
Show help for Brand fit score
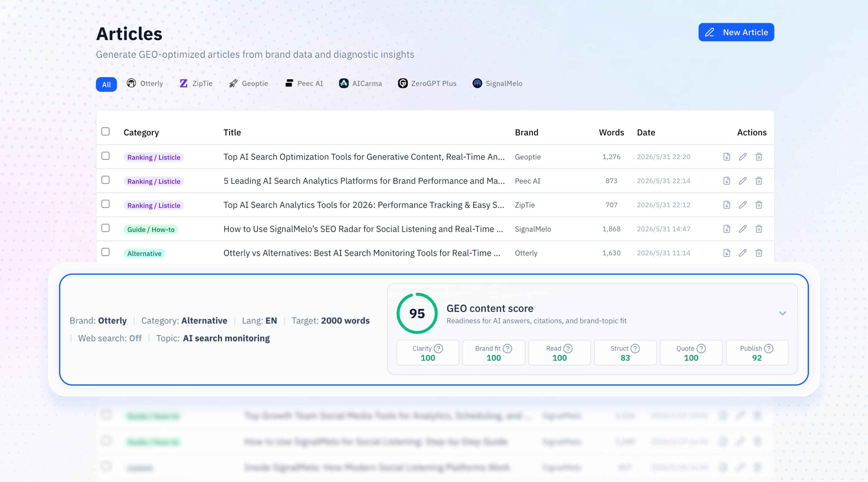[x=507, y=348]
